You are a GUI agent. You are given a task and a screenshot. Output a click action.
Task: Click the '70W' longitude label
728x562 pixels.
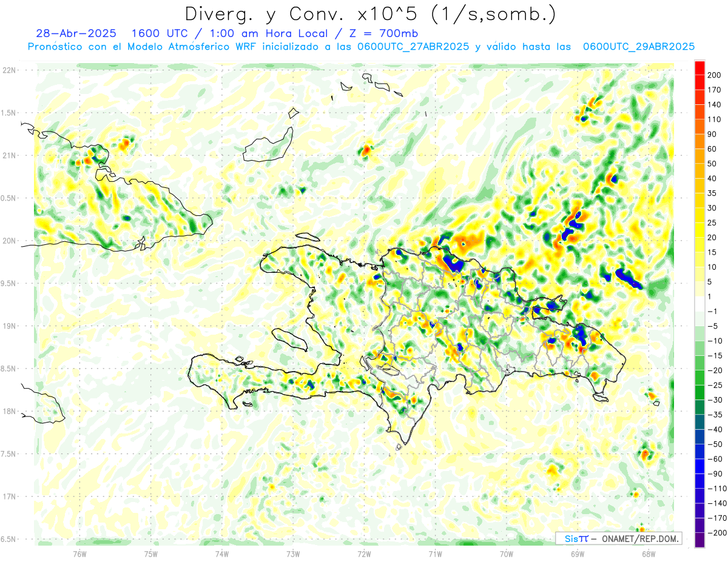tap(507, 554)
